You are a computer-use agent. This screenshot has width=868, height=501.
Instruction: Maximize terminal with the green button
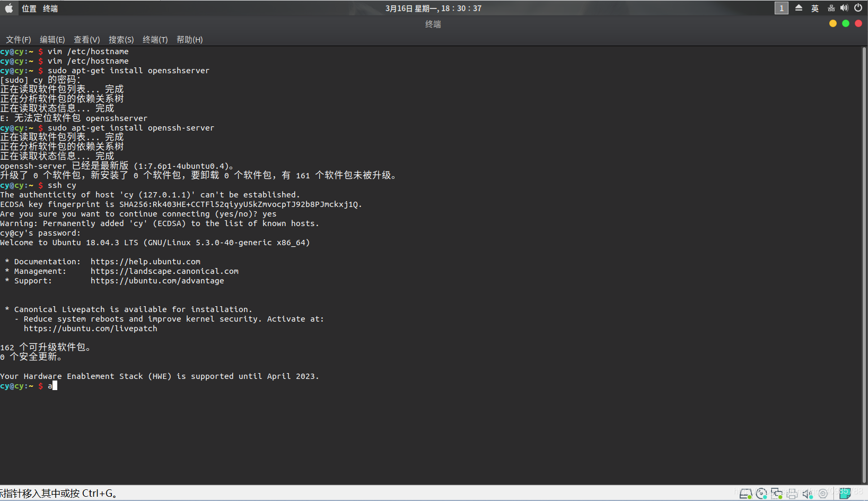[x=846, y=23]
